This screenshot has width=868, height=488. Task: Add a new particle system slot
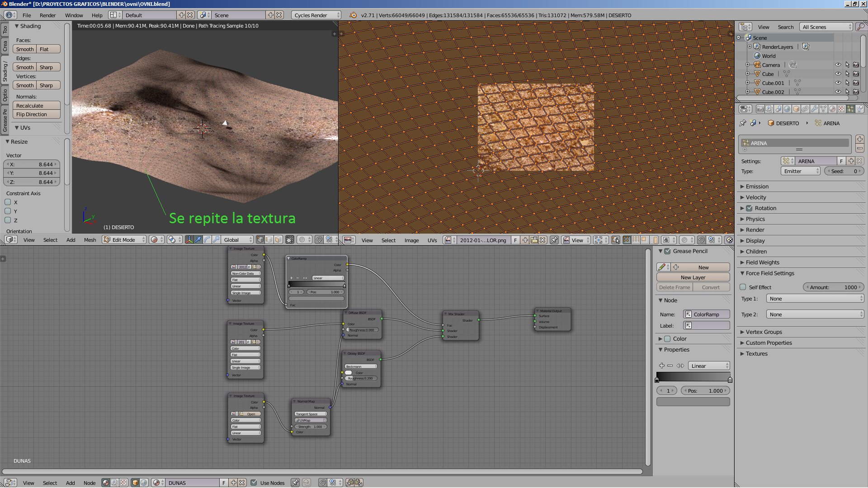tap(859, 139)
